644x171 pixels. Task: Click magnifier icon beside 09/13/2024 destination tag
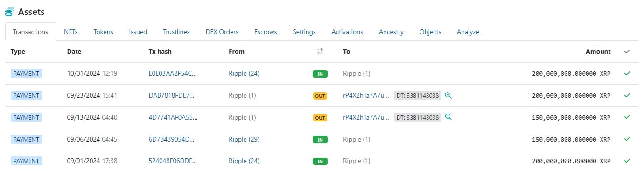(x=448, y=117)
